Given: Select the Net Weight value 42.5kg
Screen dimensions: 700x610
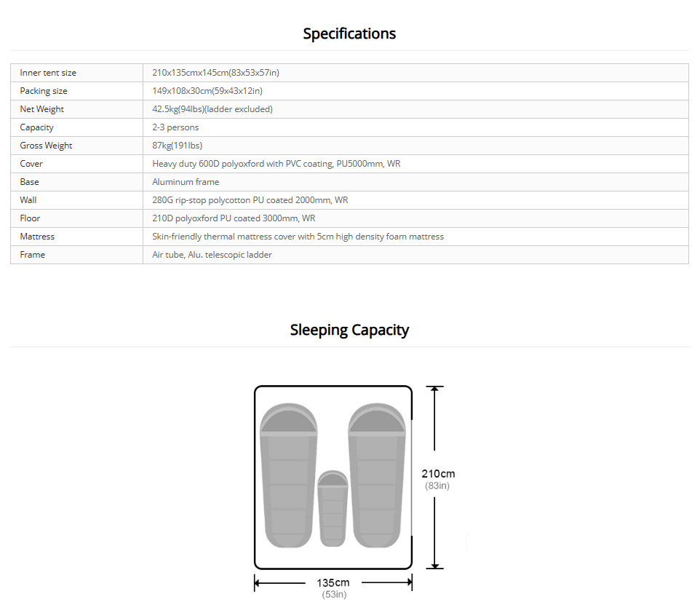Looking at the screenshot, I should point(212,109).
